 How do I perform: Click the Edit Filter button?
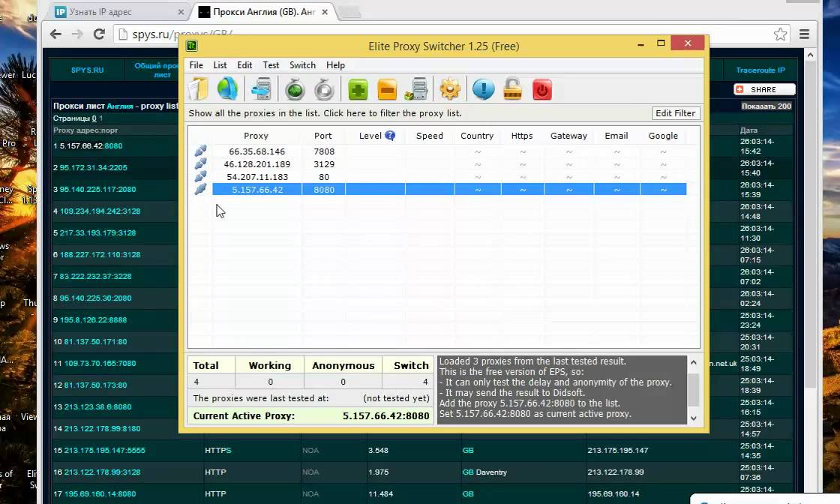pyautogui.click(x=676, y=113)
